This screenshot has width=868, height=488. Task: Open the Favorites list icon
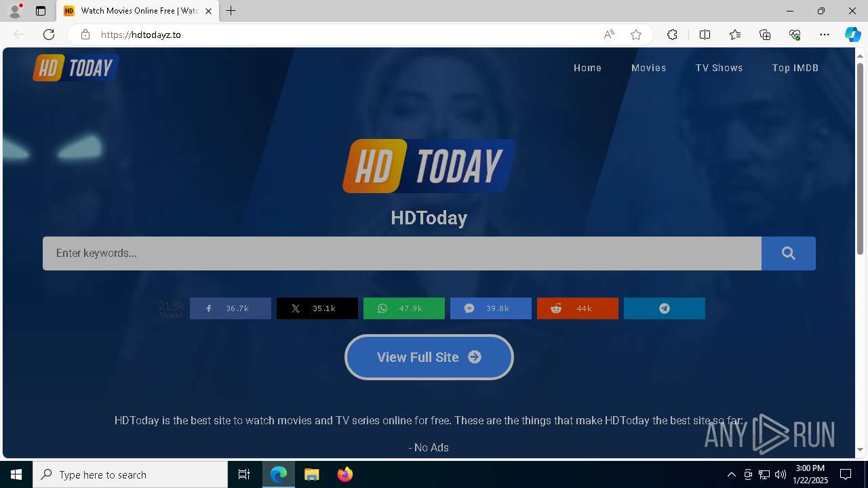(x=735, y=35)
